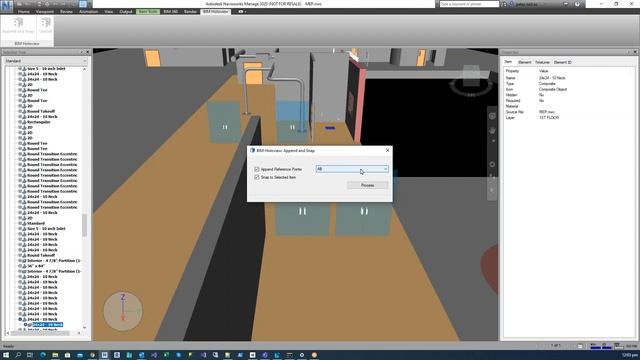Open File Explorer from the taskbar
The image size is (640, 360).
tap(55, 355)
